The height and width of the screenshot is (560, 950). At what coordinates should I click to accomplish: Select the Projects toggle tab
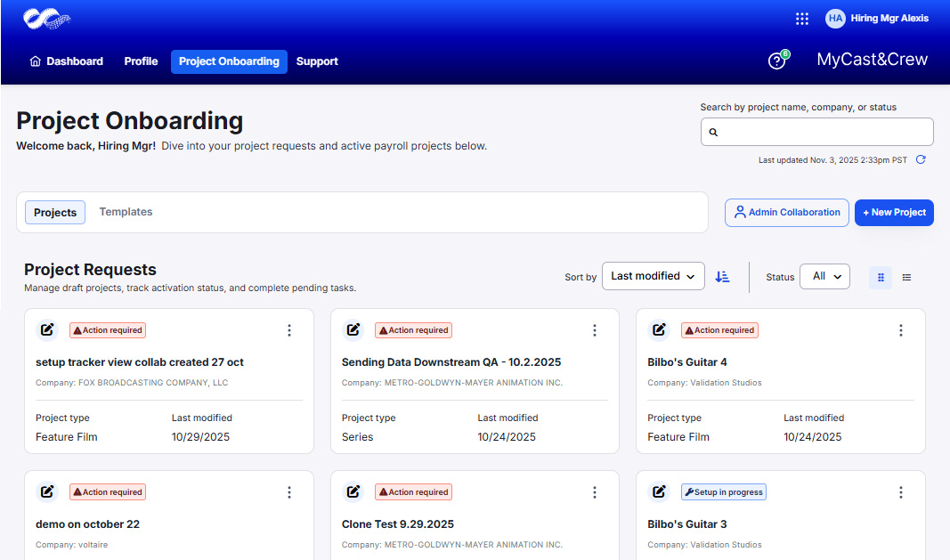tap(55, 213)
